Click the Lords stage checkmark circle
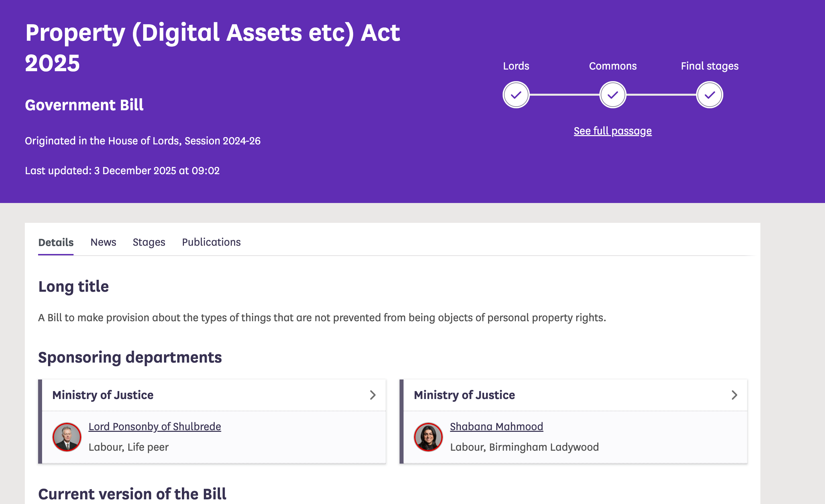The width and height of the screenshot is (825, 504). pos(516,95)
